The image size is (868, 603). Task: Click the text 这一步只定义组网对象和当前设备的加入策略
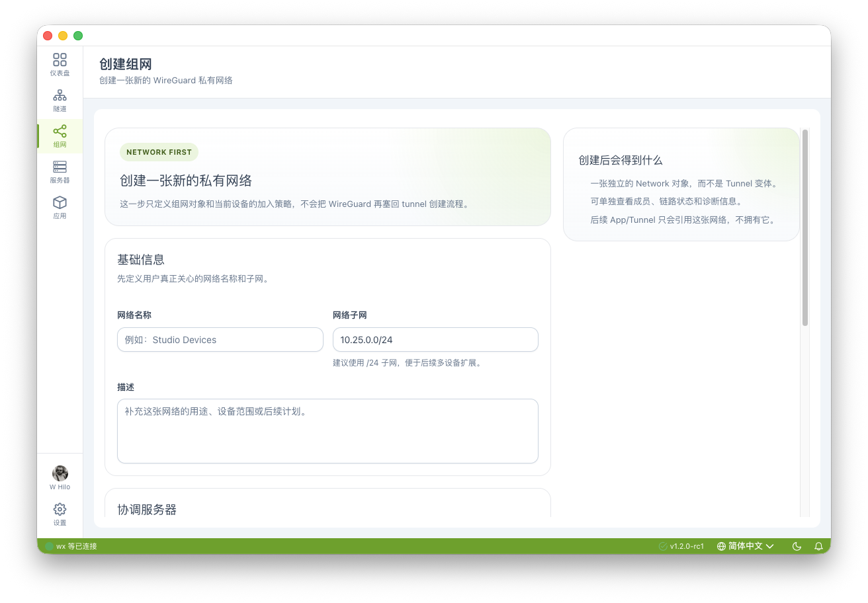pyautogui.click(x=294, y=204)
